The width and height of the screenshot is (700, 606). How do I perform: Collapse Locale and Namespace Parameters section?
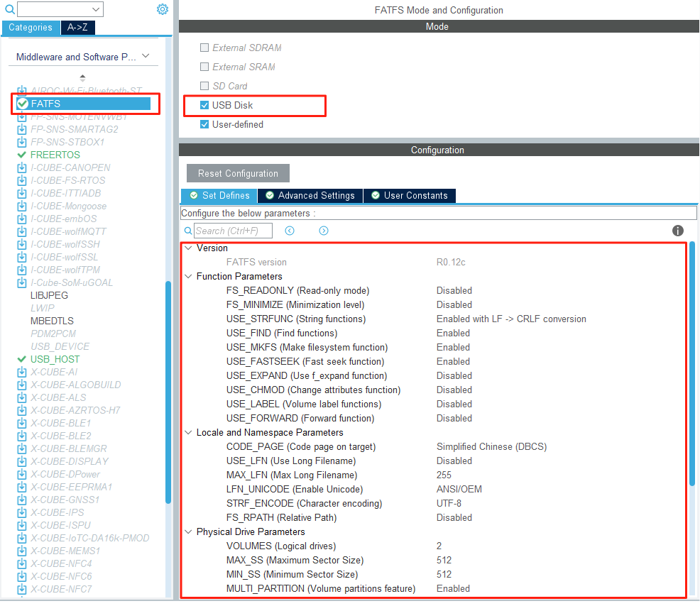pos(188,433)
